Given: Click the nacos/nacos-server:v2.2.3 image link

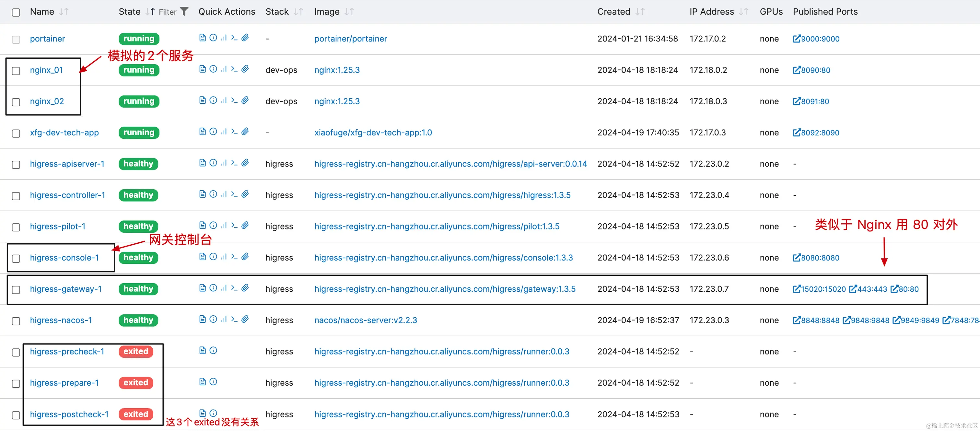Looking at the screenshot, I should (x=365, y=320).
